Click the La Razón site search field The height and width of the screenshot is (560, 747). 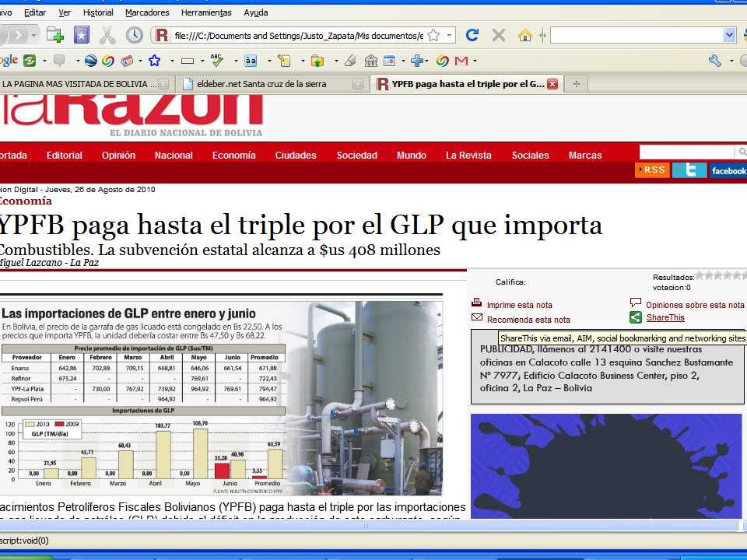[686, 152]
